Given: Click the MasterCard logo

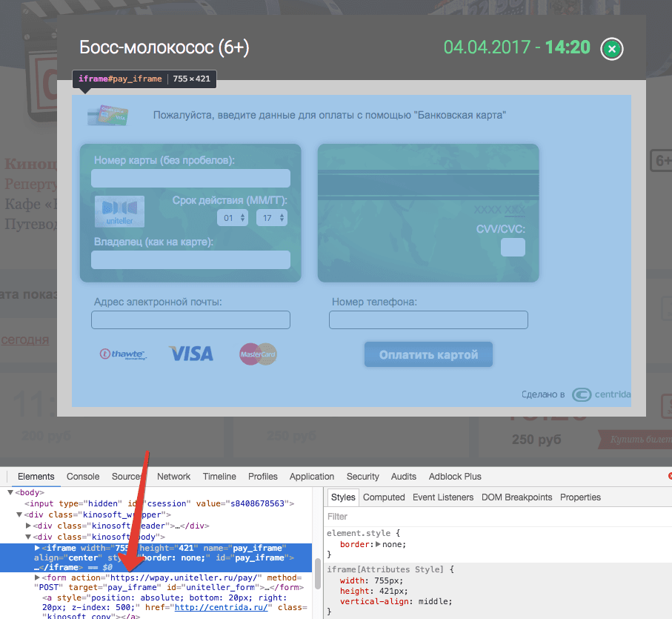Looking at the screenshot, I should tap(258, 354).
